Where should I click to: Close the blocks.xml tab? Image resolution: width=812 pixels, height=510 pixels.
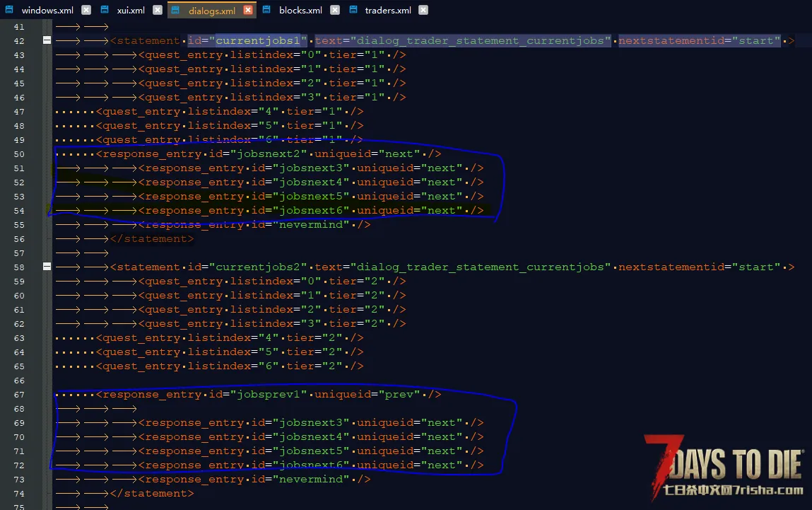pyautogui.click(x=334, y=11)
